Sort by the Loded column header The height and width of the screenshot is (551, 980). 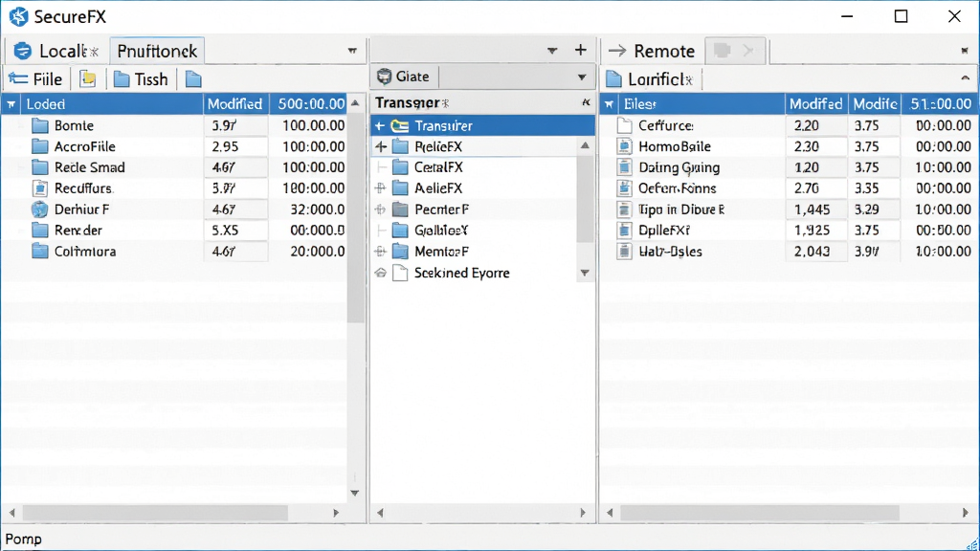pos(113,104)
